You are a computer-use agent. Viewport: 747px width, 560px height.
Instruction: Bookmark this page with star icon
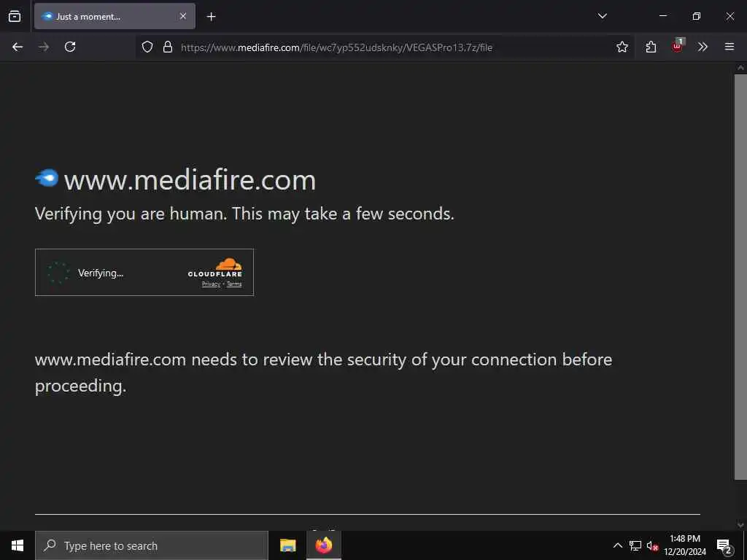(x=622, y=47)
